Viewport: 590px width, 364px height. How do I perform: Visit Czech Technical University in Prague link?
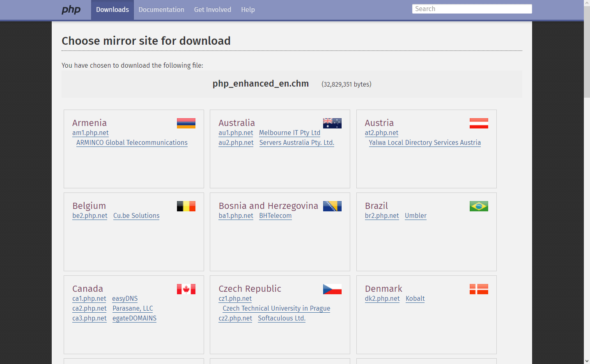pos(276,309)
